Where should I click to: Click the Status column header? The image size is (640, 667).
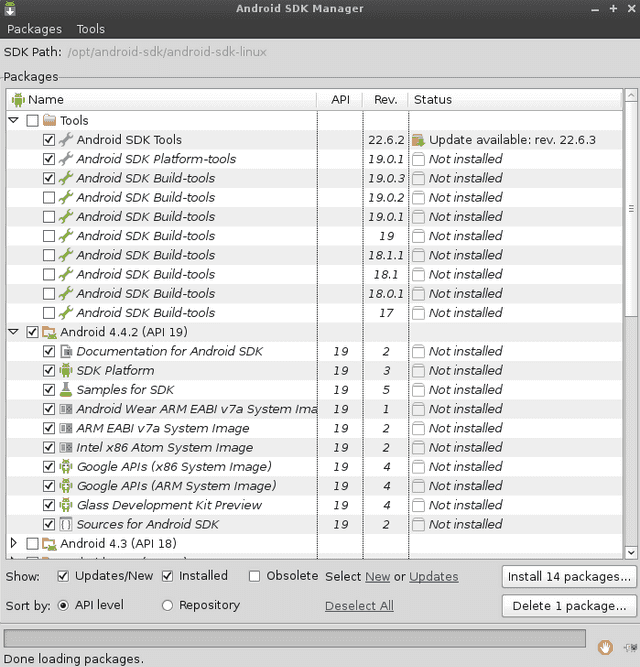[515, 100]
